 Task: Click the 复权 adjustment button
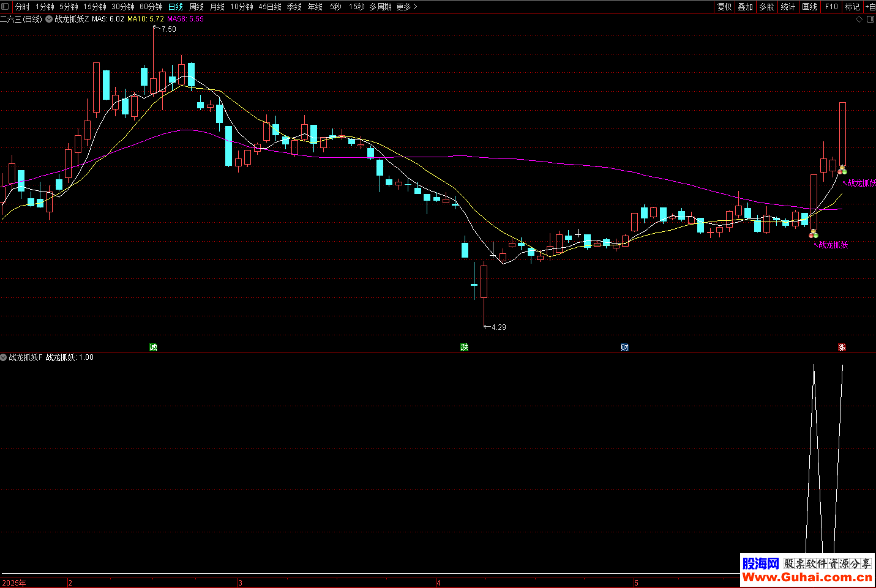coord(725,7)
